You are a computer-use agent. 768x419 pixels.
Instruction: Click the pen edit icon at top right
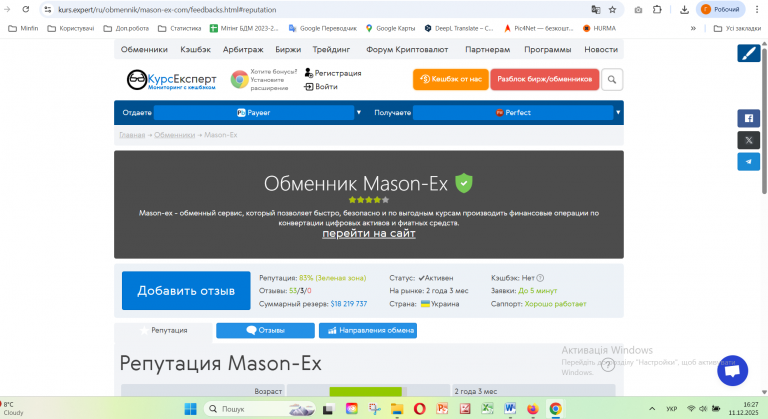pyautogui.click(x=749, y=53)
